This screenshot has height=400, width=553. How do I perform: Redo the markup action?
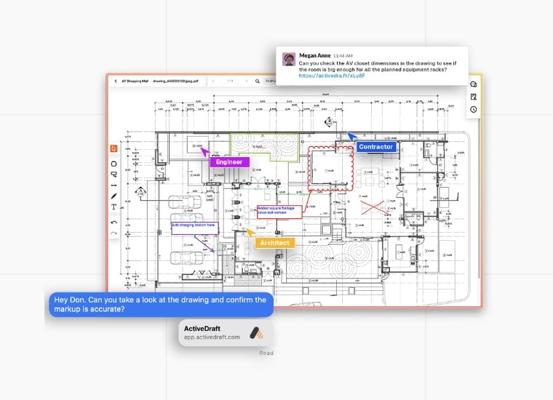(114, 233)
